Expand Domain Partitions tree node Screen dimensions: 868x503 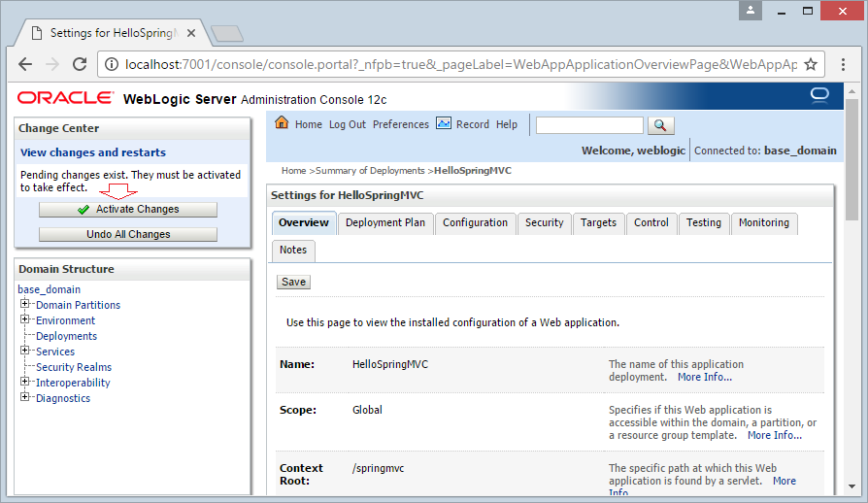pyautogui.click(x=24, y=304)
